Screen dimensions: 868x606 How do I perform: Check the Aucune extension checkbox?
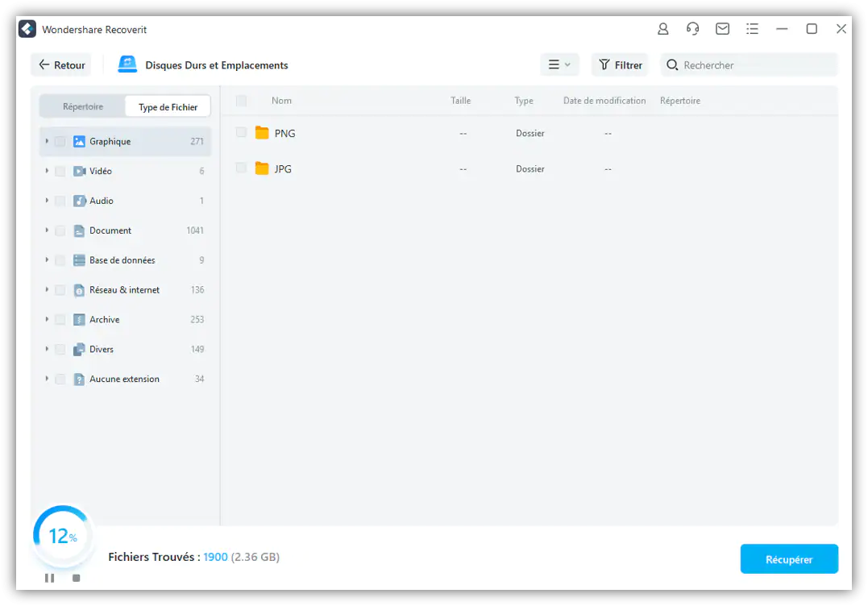point(60,379)
